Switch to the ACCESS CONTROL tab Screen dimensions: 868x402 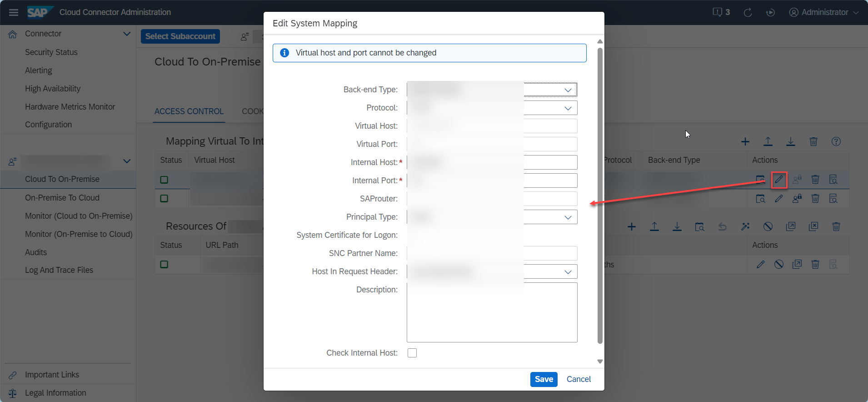[x=189, y=111]
